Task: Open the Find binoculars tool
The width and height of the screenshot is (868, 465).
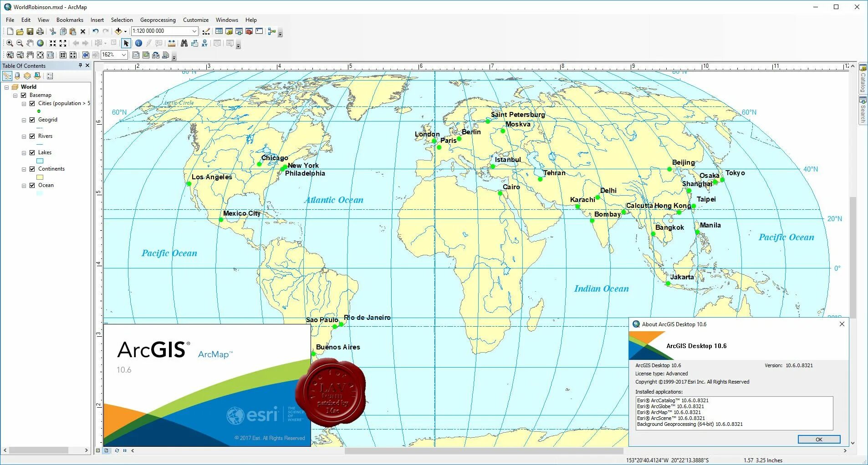Action: [x=184, y=43]
